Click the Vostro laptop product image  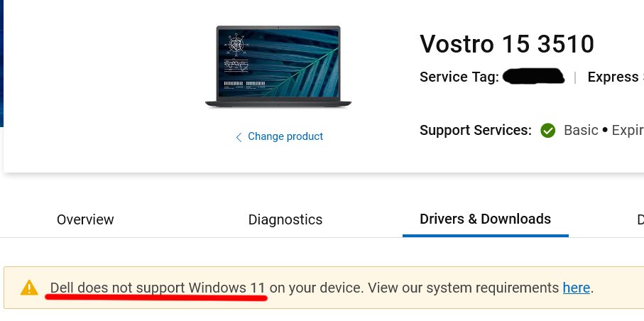click(278, 67)
